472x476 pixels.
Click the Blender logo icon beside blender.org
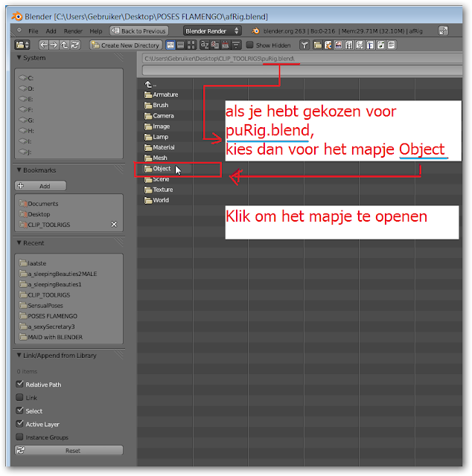coord(255,30)
